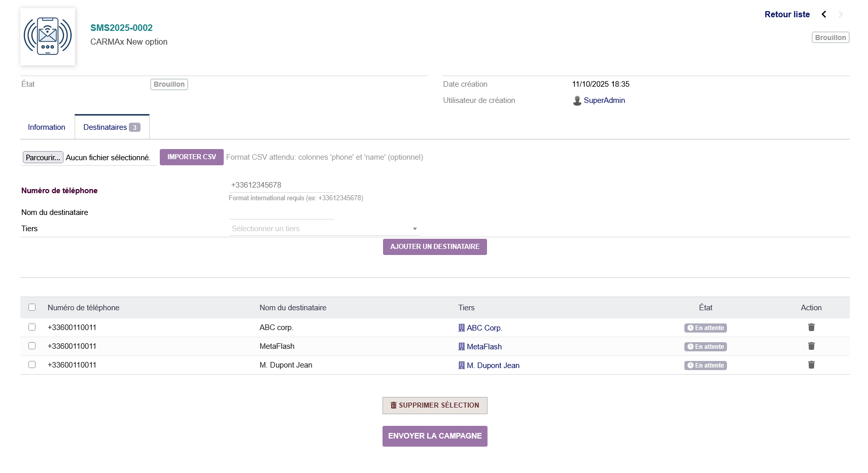
Task: Tick the select-all checkbox in table header
Action: (32, 307)
